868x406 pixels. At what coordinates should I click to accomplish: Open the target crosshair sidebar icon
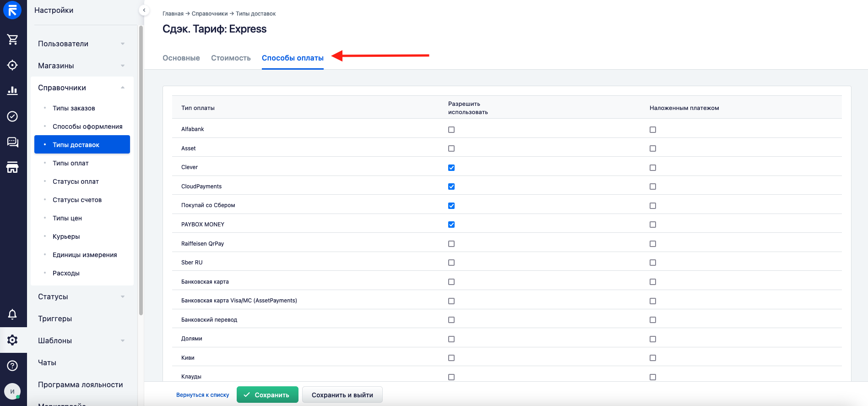click(12, 65)
